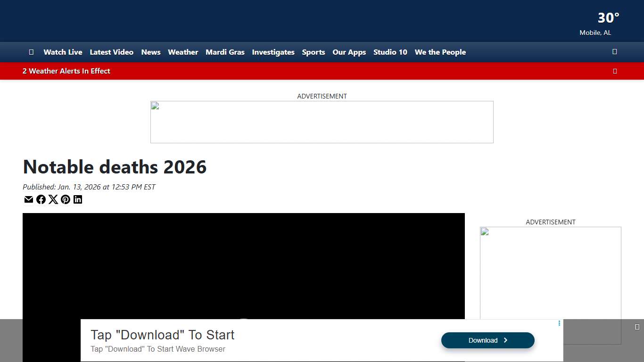
Task: Share article on X
Action: [x=53, y=199]
